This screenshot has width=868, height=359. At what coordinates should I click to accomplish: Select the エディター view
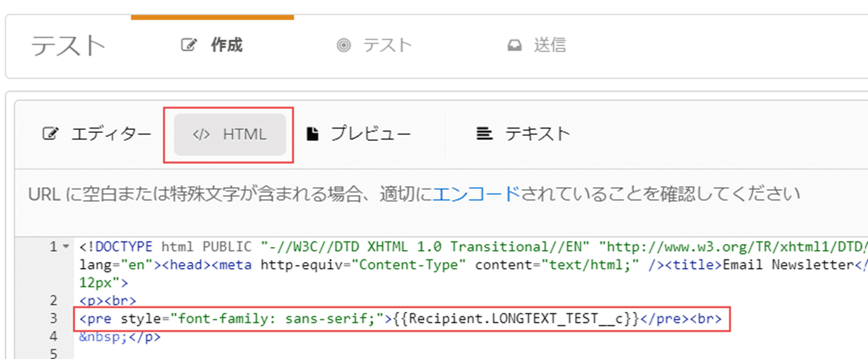[98, 134]
